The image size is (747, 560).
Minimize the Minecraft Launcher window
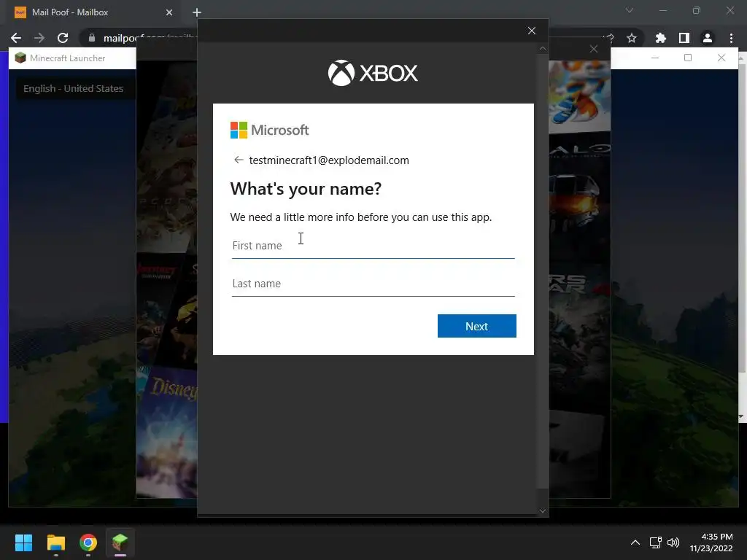(x=655, y=58)
